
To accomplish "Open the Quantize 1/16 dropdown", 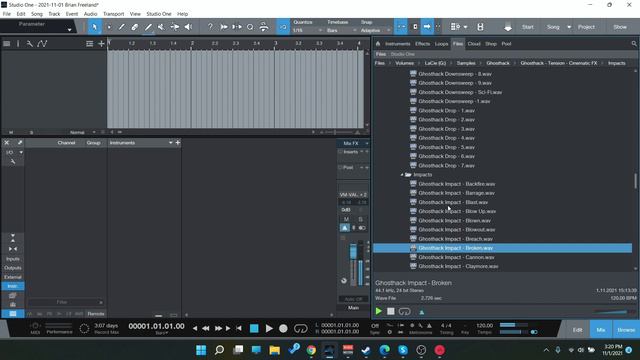I will (307, 30).
